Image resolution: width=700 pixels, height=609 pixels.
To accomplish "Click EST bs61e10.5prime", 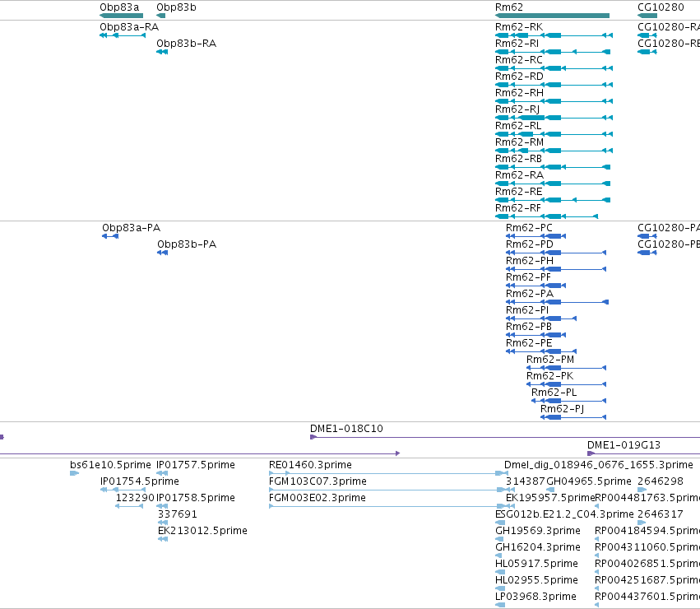I will coord(110,465).
